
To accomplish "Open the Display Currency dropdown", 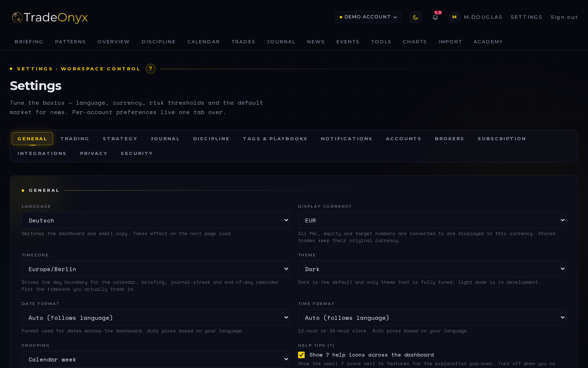I will coord(432,220).
